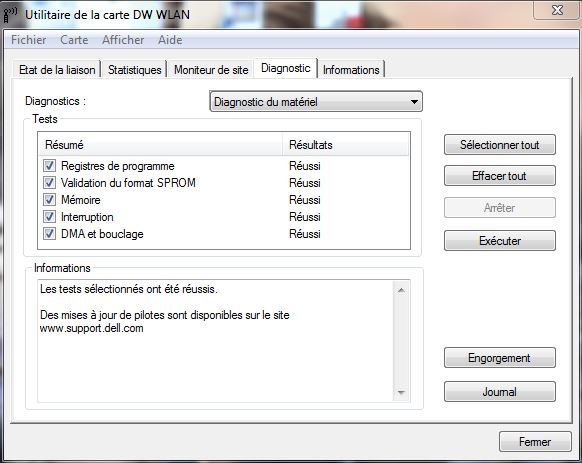Open the Diagnostic du matériel dropdown

316,102
